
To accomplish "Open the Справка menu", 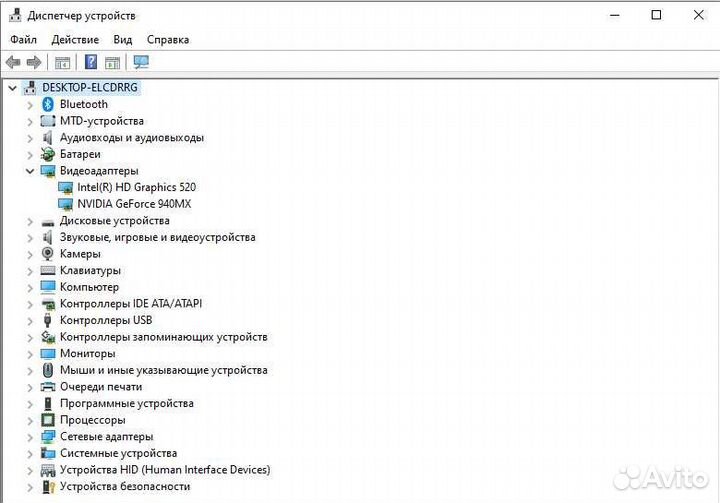I will 168,40.
